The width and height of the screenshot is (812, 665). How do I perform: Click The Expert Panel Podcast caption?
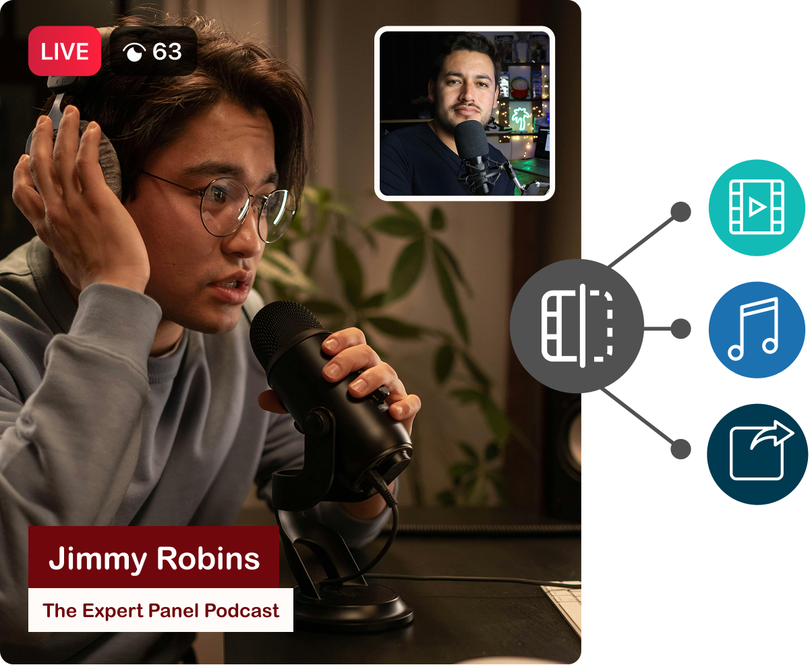pos(161,610)
